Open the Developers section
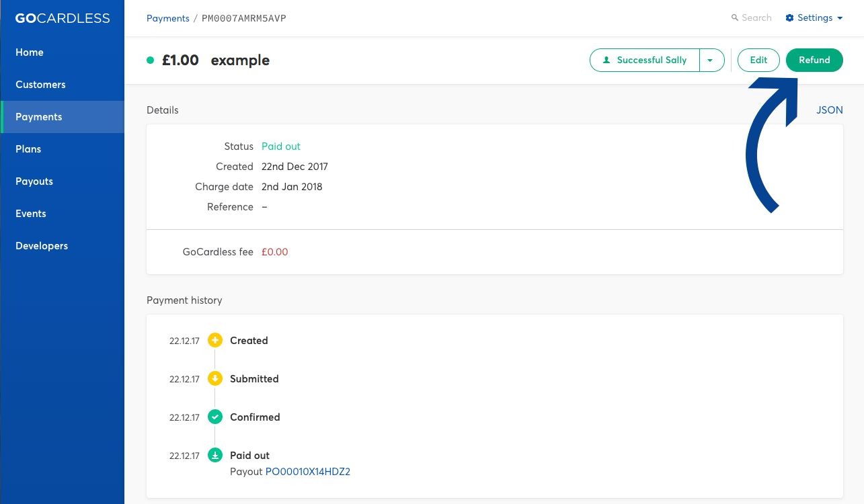 point(62,246)
